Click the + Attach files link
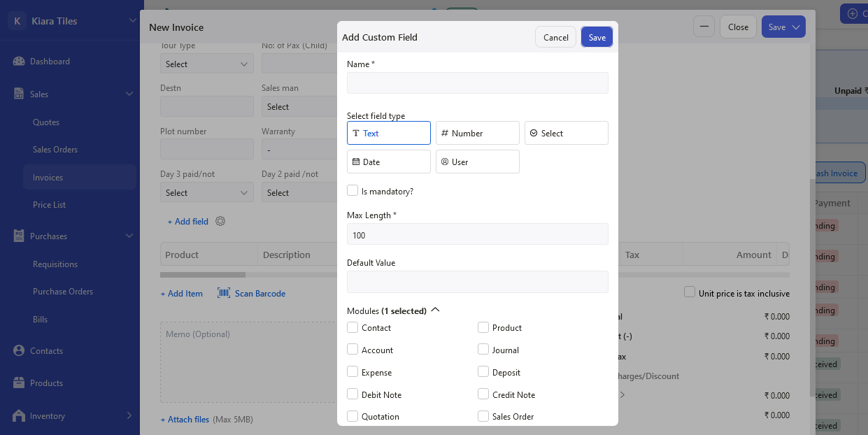Screen dimensions: 868x435 tap(185, 420)
